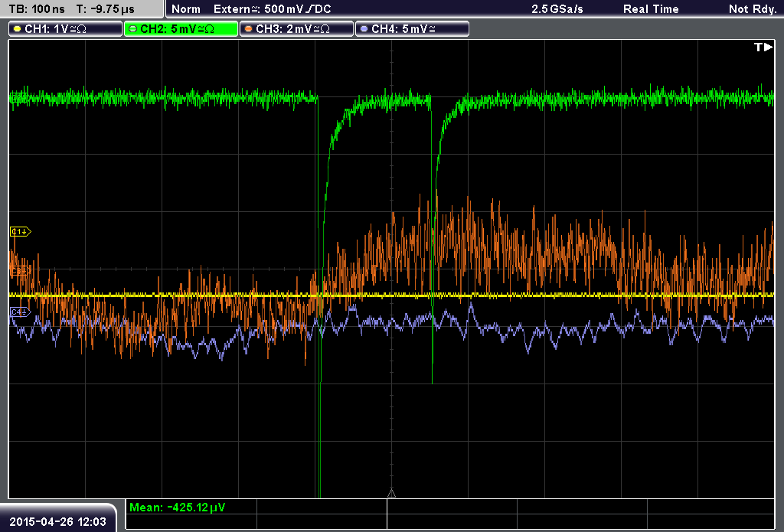Image resolution: width=784 pixels, height=532 pixels.
Task: Click the yellow dot in CH1 tab
Action: 17,29
